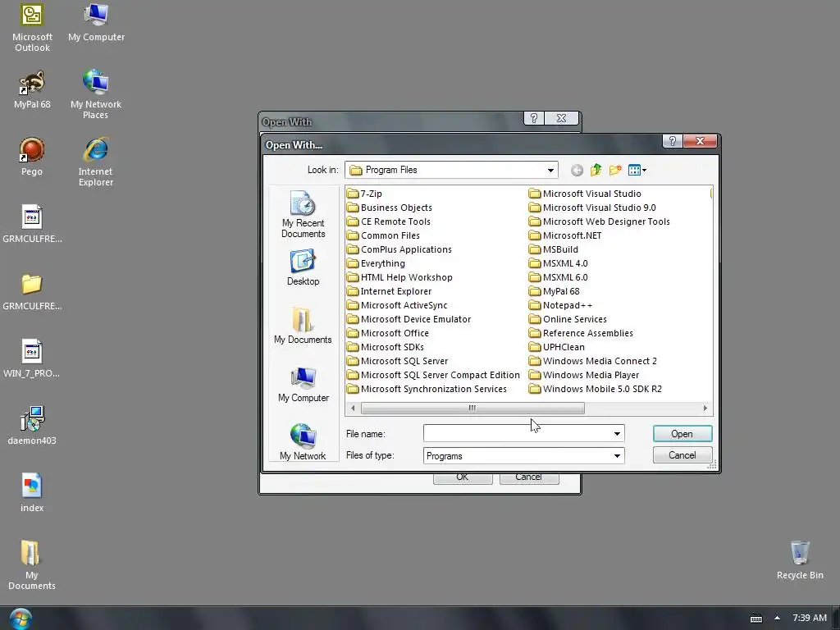840x630 pixels.
Task: Select Microsoft SQL Server Compact Edition folder
Action: pyautogui.click(x=433, y=375)
